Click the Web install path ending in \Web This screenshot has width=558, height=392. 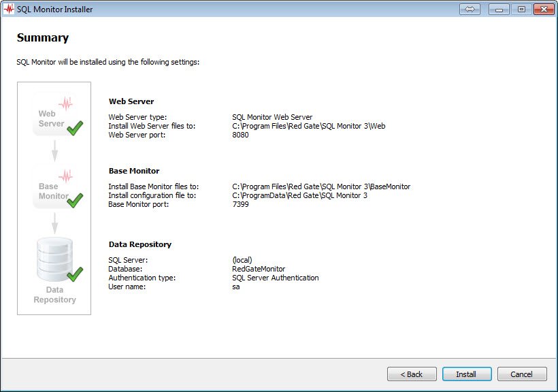click(308, 126)
